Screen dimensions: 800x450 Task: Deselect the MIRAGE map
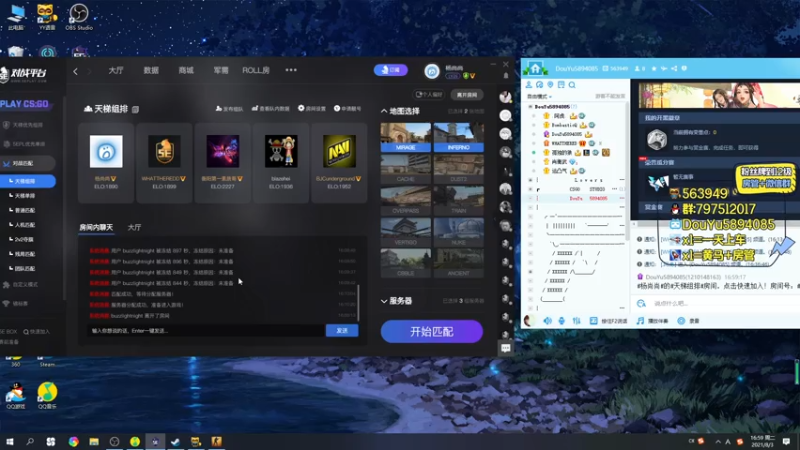point(406,137)
